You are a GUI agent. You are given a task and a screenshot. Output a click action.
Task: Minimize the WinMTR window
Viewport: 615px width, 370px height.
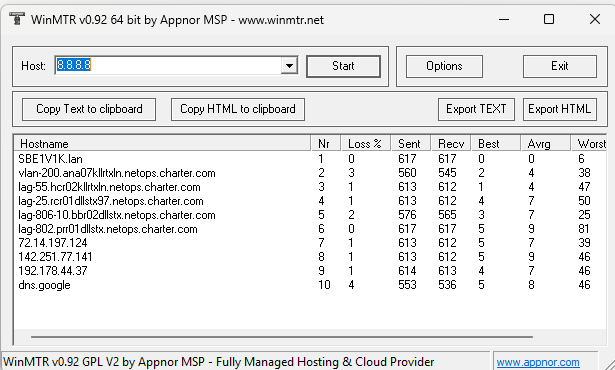point(504,19)
